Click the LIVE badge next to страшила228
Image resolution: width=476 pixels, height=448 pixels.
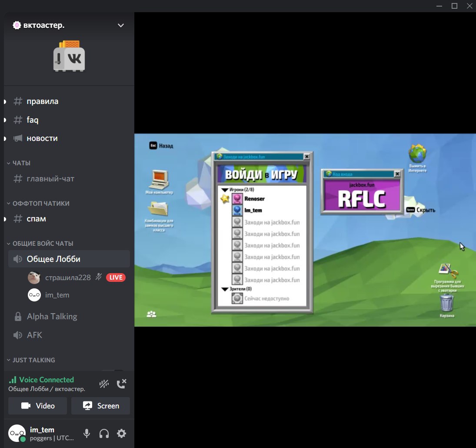pos(116,277)
